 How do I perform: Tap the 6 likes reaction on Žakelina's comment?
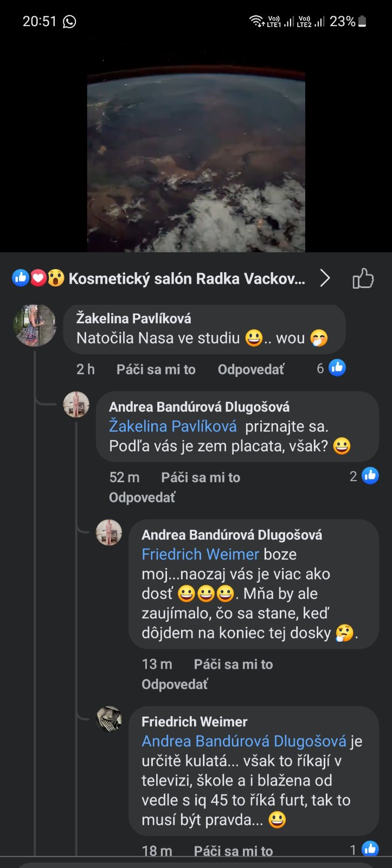[331, 368]
